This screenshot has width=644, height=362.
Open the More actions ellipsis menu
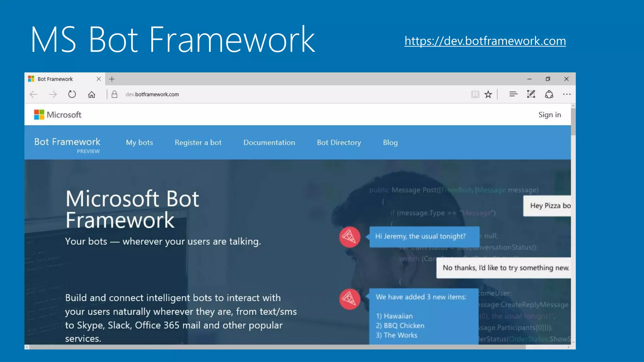567,94
